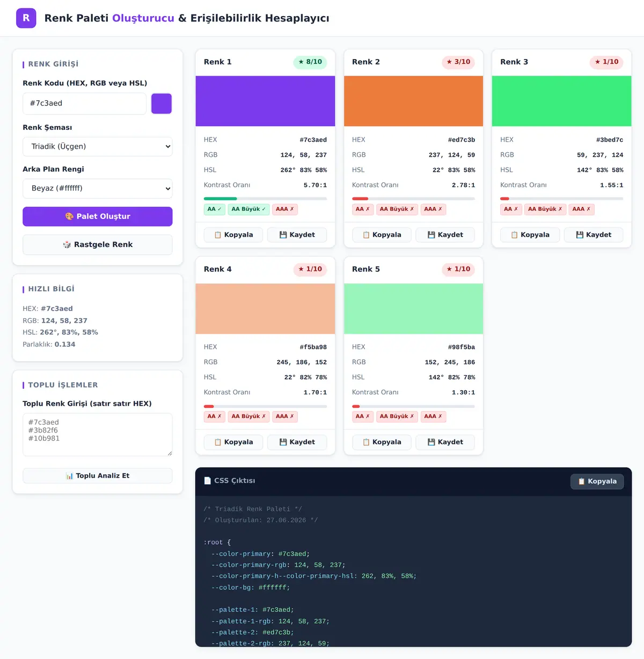Screen dimensions: 644x659
Task: Open the Renk Şeması dropdown
Action: (98, 147)
